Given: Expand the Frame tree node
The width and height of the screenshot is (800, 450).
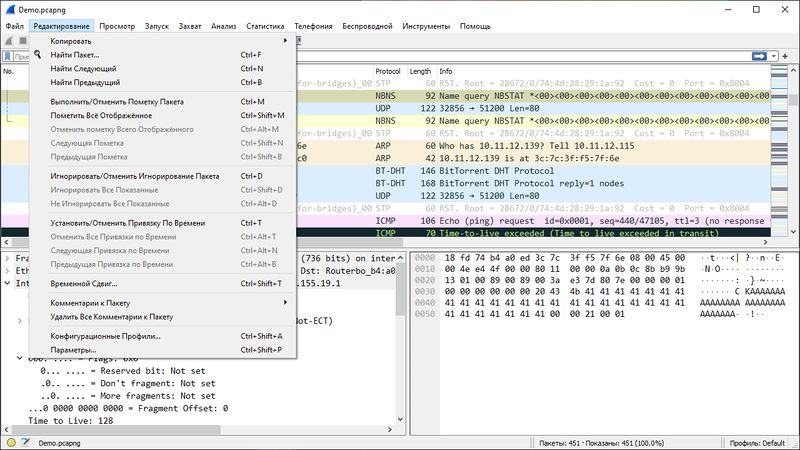Looking at the screenshot, I should (x=7, y=258).
